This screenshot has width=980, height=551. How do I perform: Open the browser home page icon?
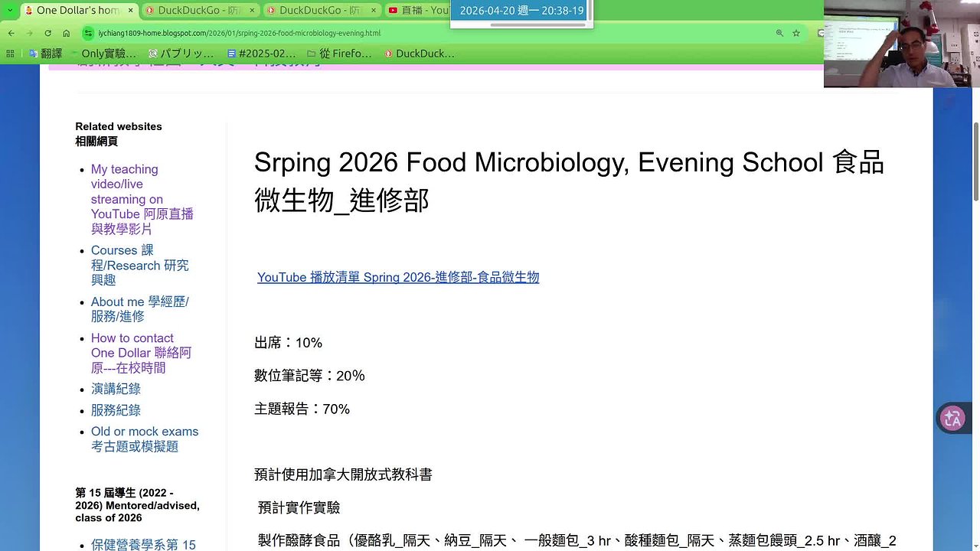[x=67, y=33]
